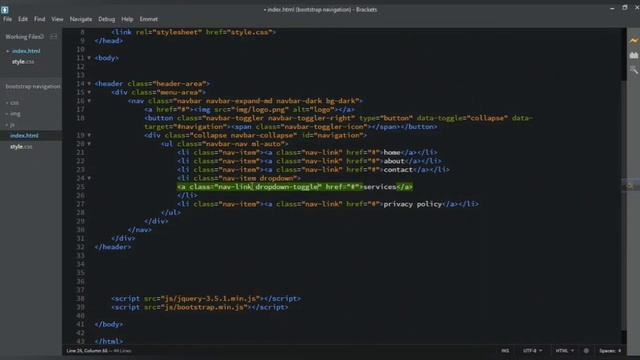Open the File menu
The width and height of the screenshot is (640, 360).
tap(7, 19)
